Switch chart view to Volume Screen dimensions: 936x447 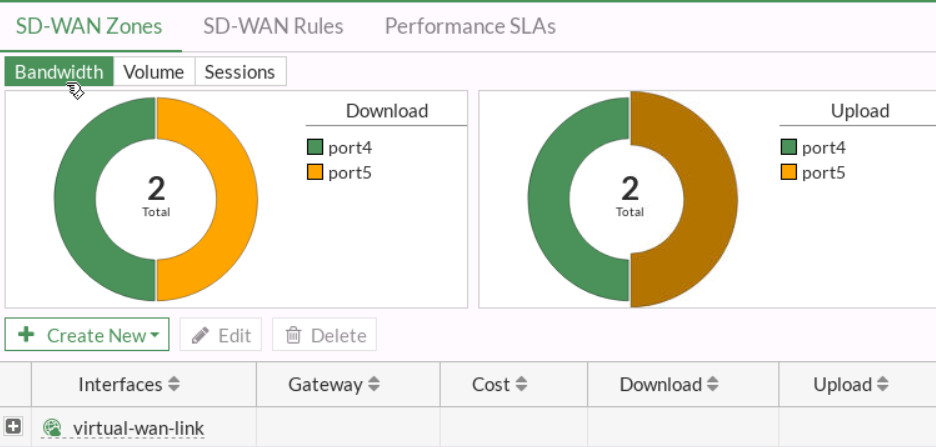(154, 72)
